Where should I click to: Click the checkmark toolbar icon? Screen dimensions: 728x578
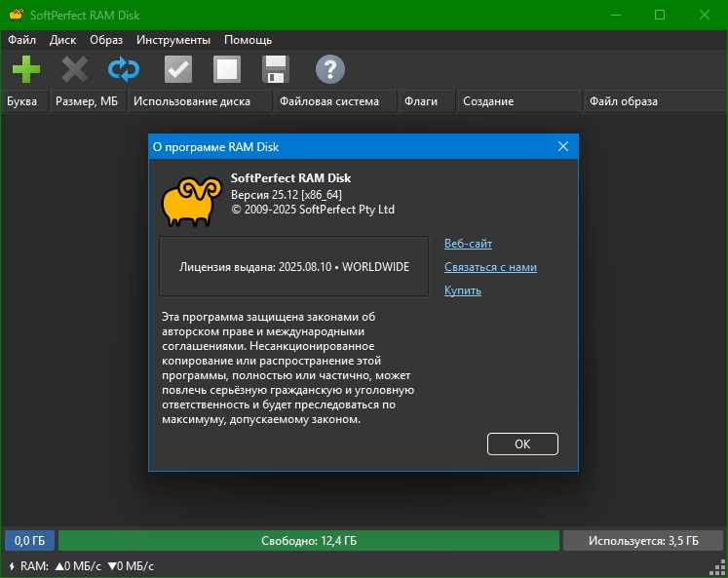click(x=178, y=69)
